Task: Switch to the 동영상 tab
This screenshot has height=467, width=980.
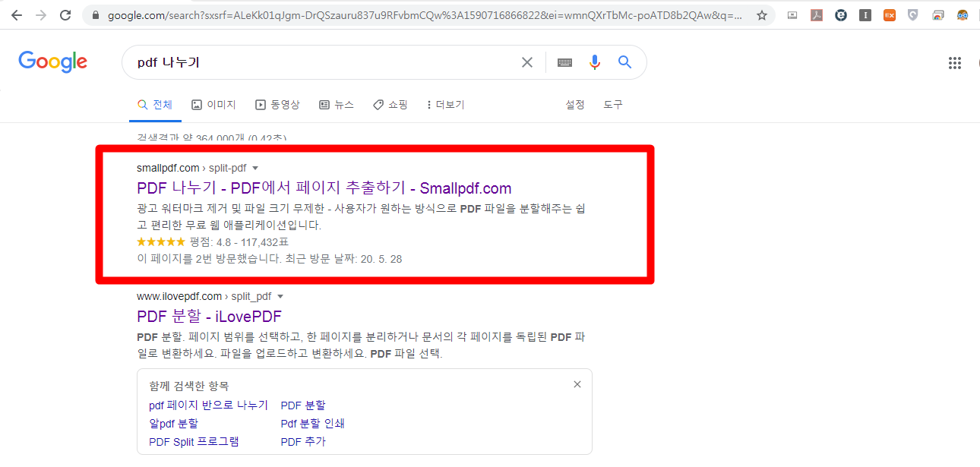Action: (x=277, y=105)
